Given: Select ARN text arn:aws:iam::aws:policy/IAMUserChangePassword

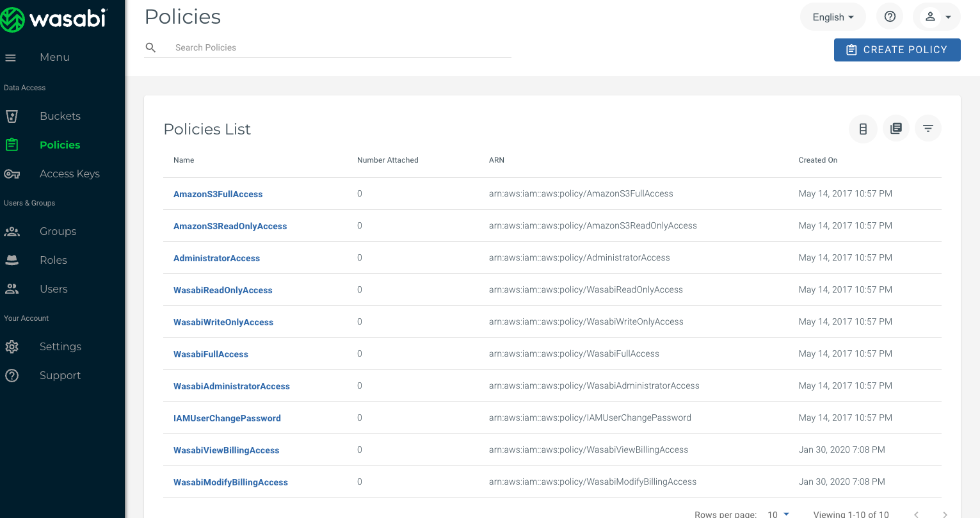Looking at the screenshot, I should (x=590, y=417).
